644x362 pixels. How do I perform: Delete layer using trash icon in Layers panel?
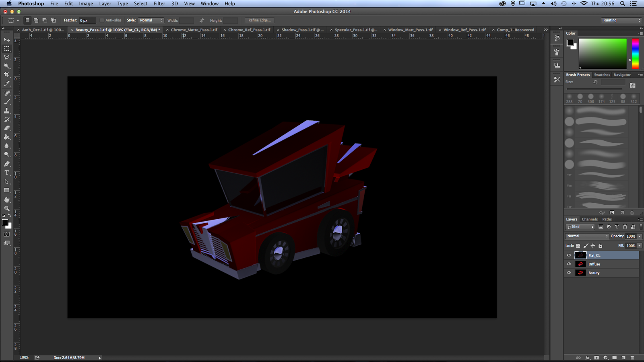point(632,358)
